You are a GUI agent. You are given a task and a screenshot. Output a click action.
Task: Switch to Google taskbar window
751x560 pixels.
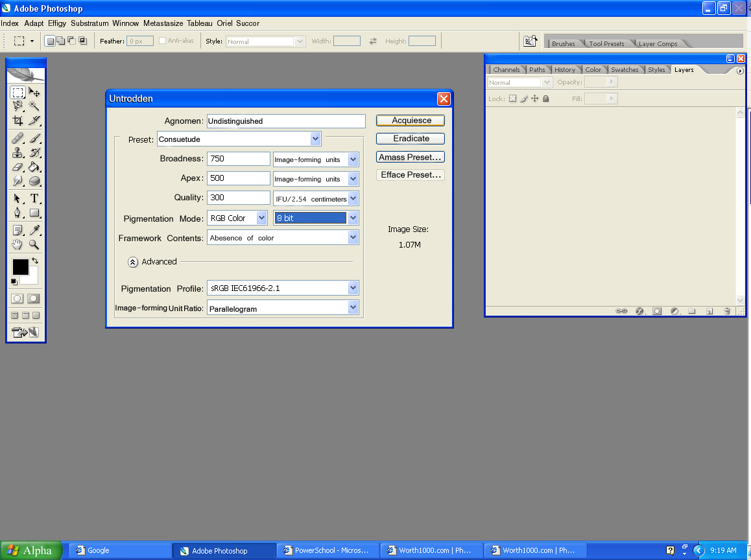[x=120, y=550]
